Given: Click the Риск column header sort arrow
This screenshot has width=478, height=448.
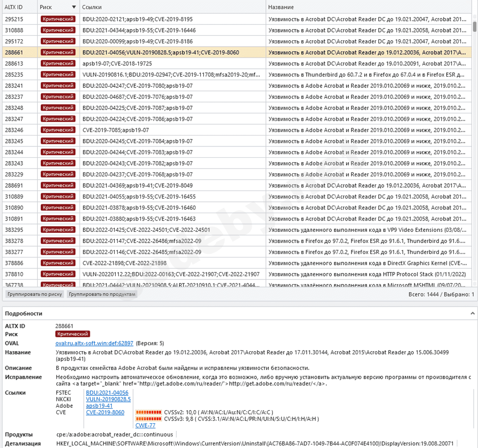Looking at the screenshot, I should [74, 7].
